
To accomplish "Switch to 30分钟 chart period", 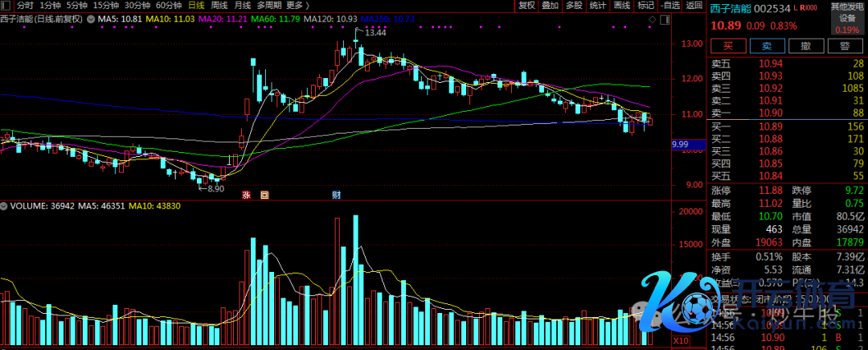I will click(137, 5).
